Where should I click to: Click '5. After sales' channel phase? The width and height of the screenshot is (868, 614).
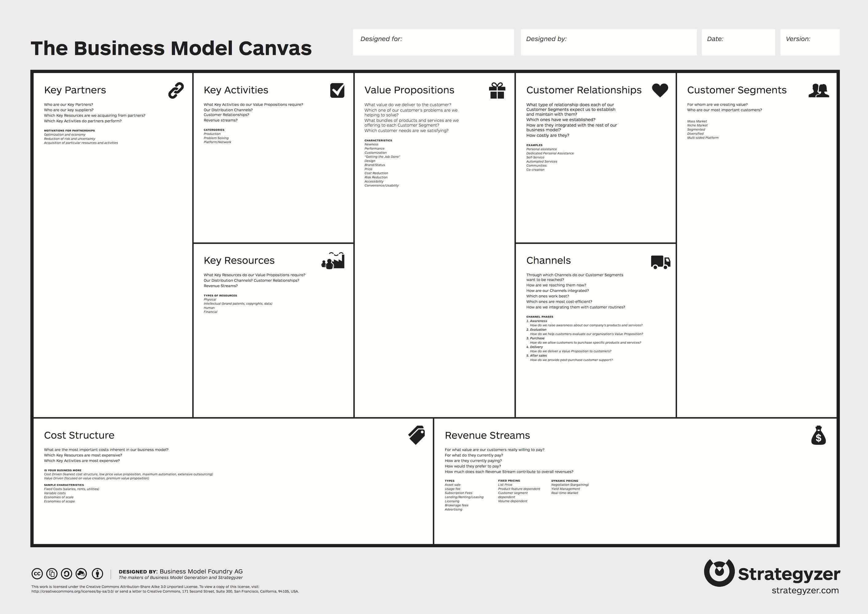coord(536,356)
